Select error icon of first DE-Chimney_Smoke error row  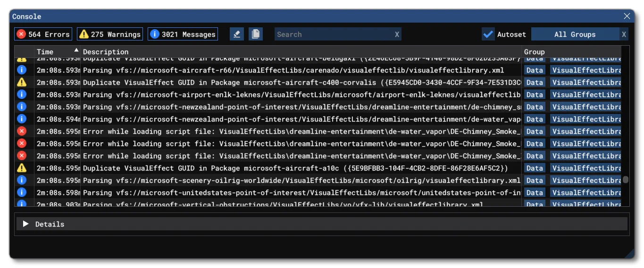pyautogui.click(x=21, y=131)
